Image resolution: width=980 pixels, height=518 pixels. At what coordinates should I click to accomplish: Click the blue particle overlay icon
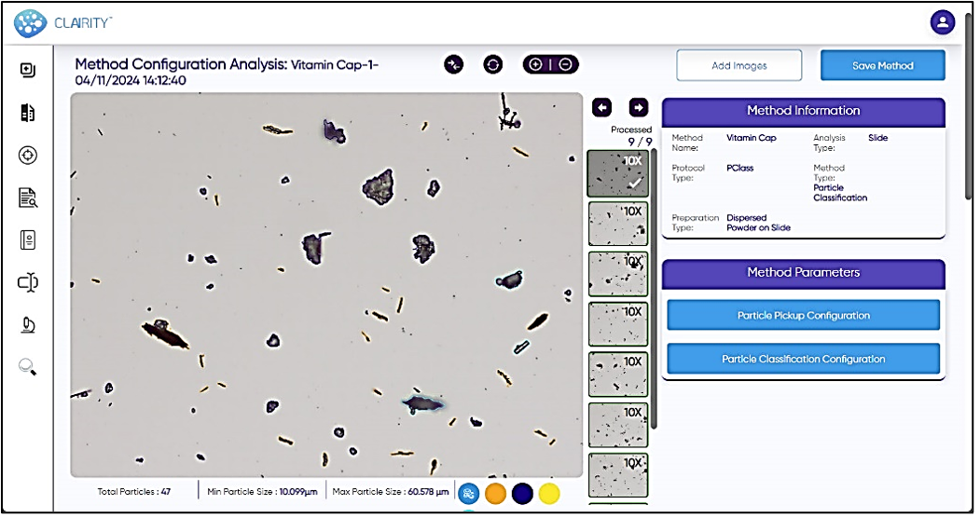[469, 493]
